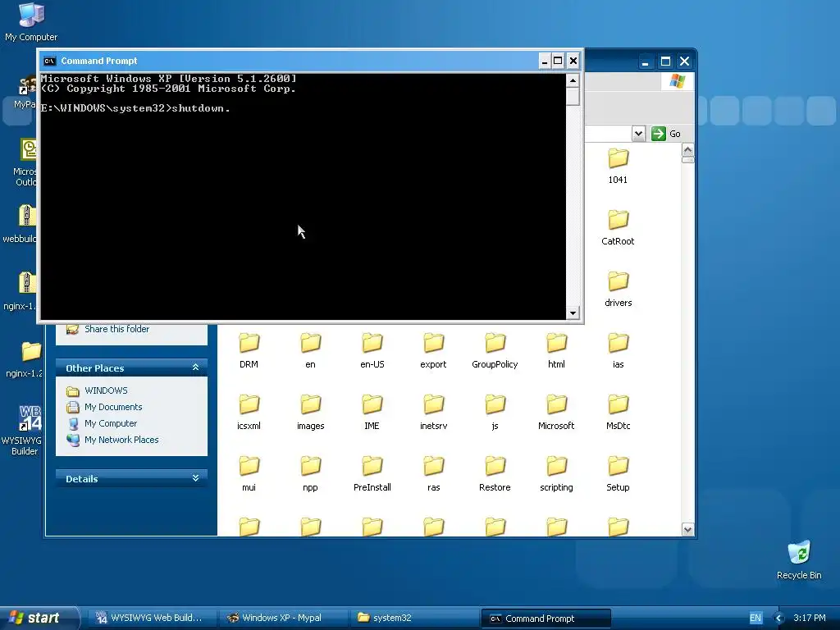Image resolution: width=840 pixels, height=630 pixels.
Task: Show hidden system tray icons
Action: click(x=779, y=619)
